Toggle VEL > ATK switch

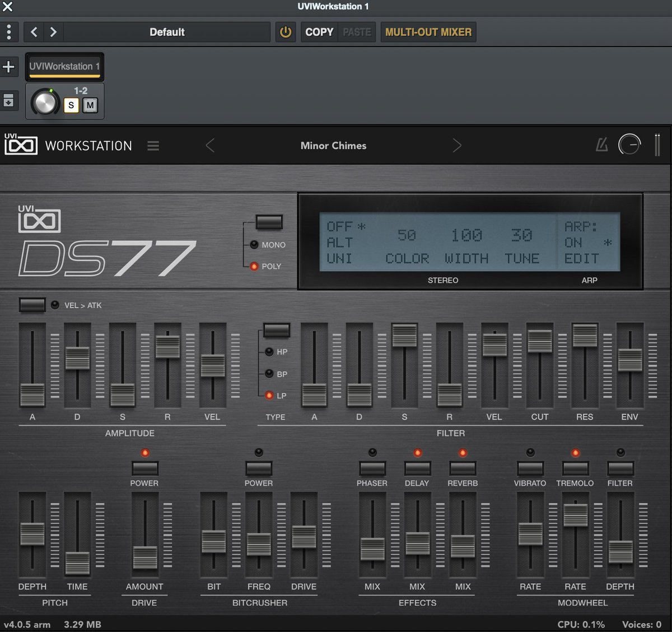click(32, 305)
